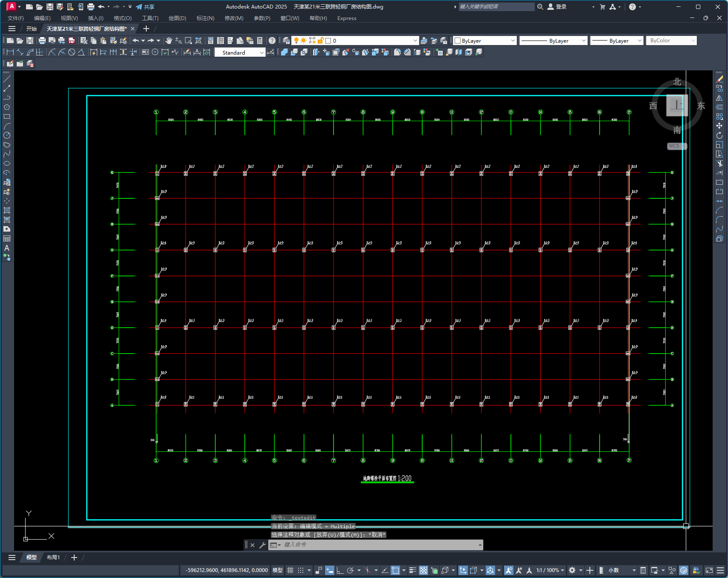
Task: Open the shopping cart icon in title bar
Action: [603, 7]
